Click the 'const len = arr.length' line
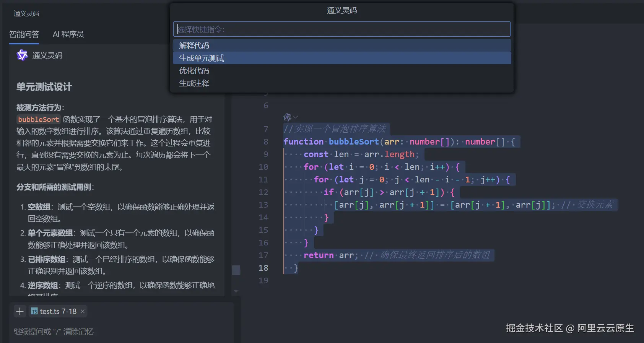 361,154
